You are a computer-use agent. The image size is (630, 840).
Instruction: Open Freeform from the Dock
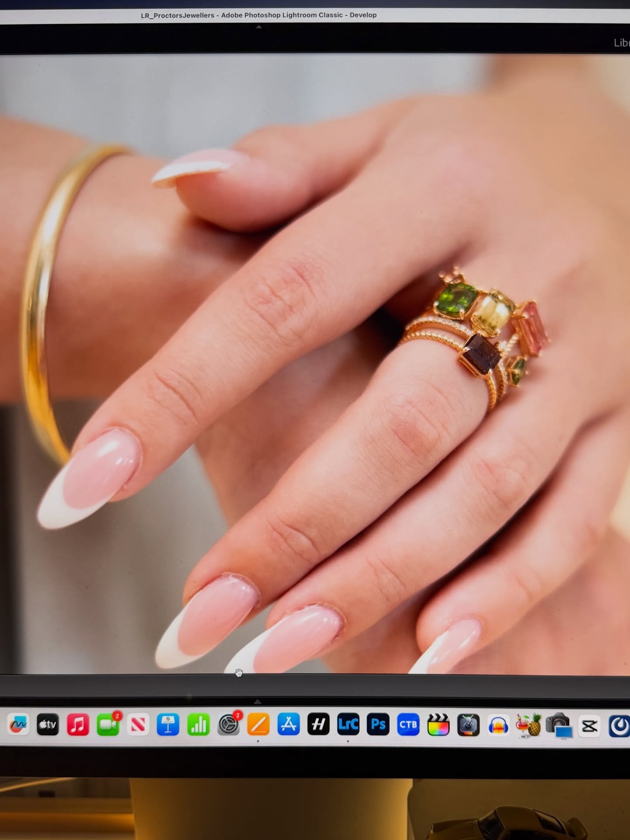[18, 725]
